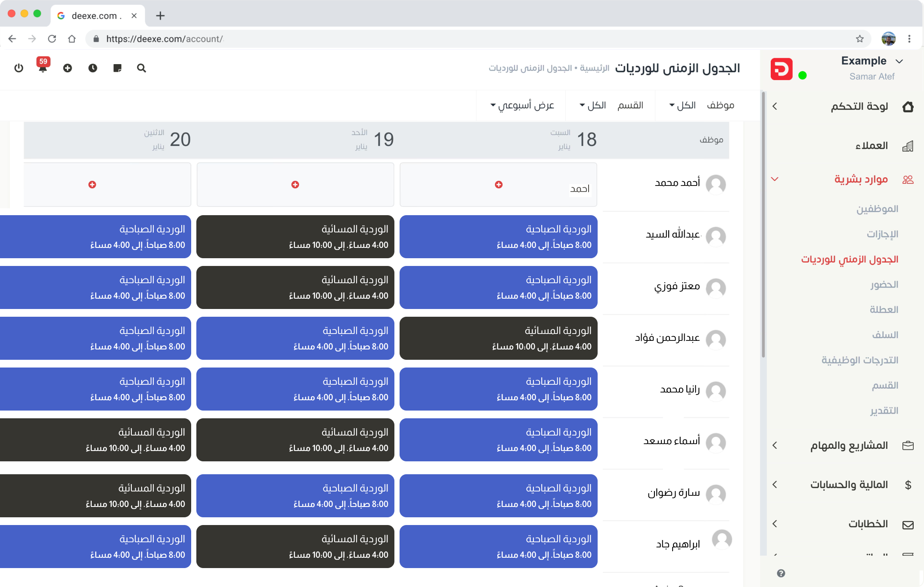Open the sticky notes icon
The width and height of the screenshot is (924, 587).
click(117, 68)
